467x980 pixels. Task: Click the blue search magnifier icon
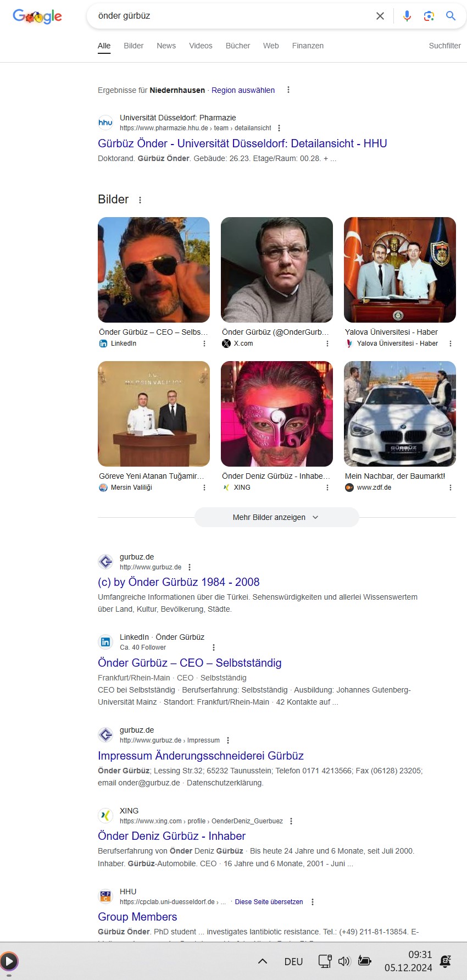(451, 16)
